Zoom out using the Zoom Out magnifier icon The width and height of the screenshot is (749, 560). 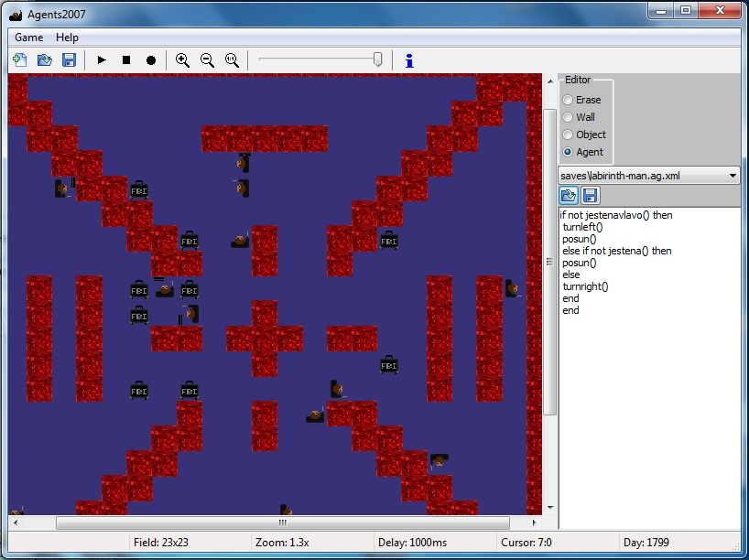coord(207,59)
